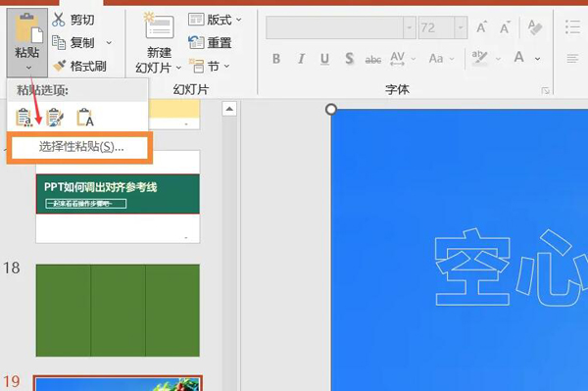This screenshot has width=588, height=391.
Task: Click the New Slide (新建幻灯片) button
Action: click(x=158, y=43)
